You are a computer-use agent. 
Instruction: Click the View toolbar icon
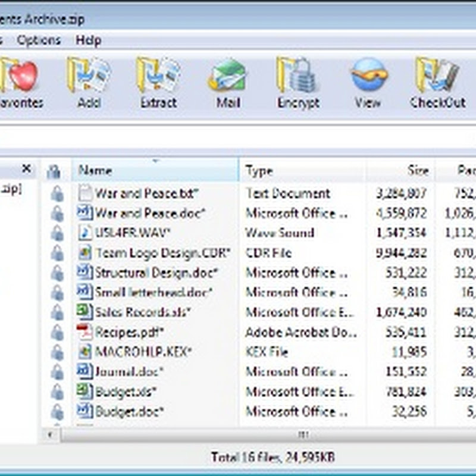(368, 75)
